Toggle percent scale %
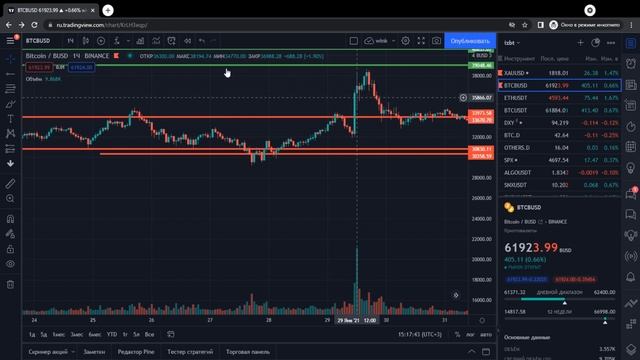The image size is (640, 360). click(x=458, y=334)
